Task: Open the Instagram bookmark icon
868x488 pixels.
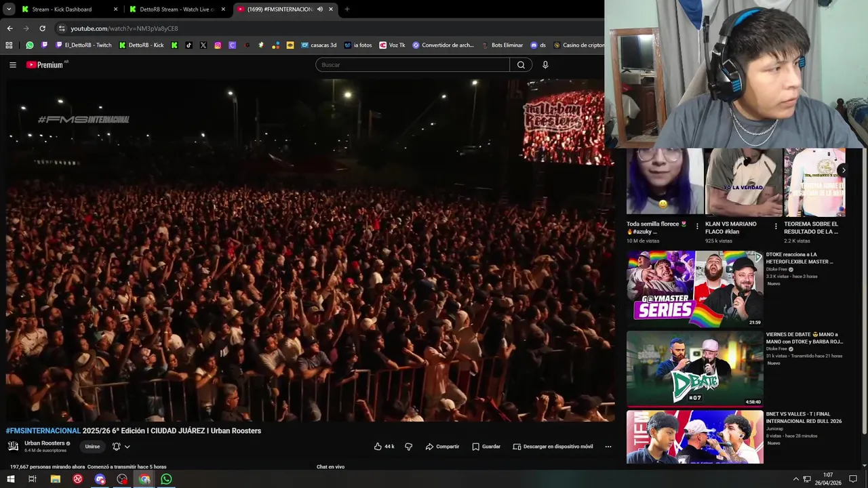Action: point(218,45)
